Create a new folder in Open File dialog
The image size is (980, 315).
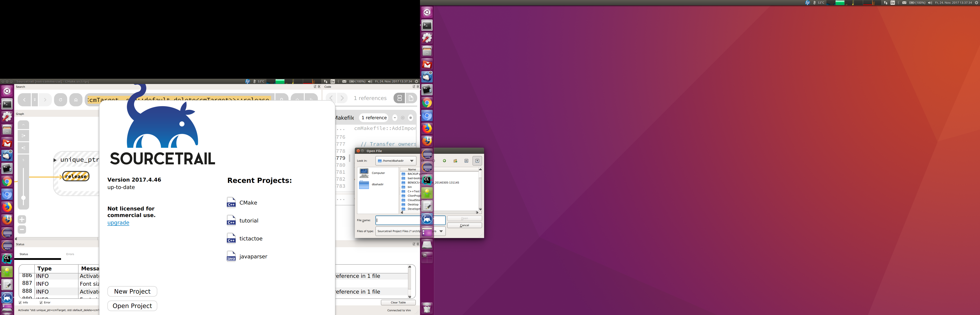pos(455,161)
